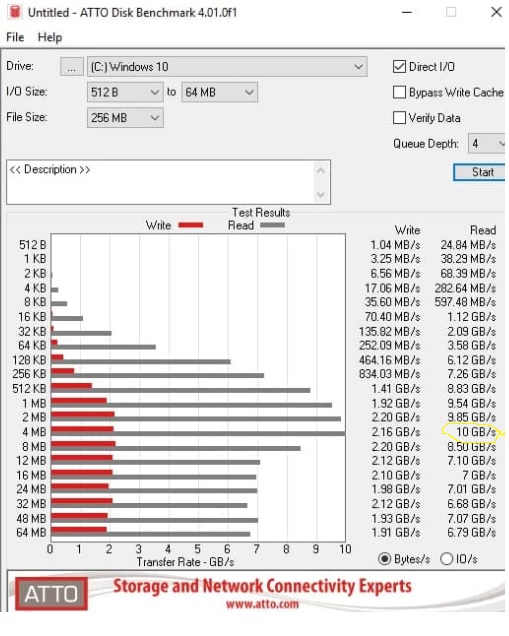Open the Help menu
This screenshot has width=509, height=636.
[50, 37]
